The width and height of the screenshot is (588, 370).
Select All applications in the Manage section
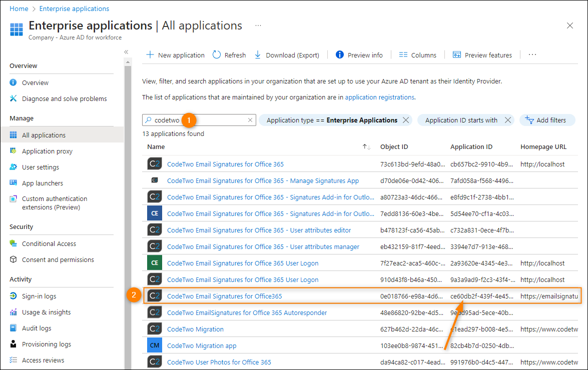click(62, 135)
